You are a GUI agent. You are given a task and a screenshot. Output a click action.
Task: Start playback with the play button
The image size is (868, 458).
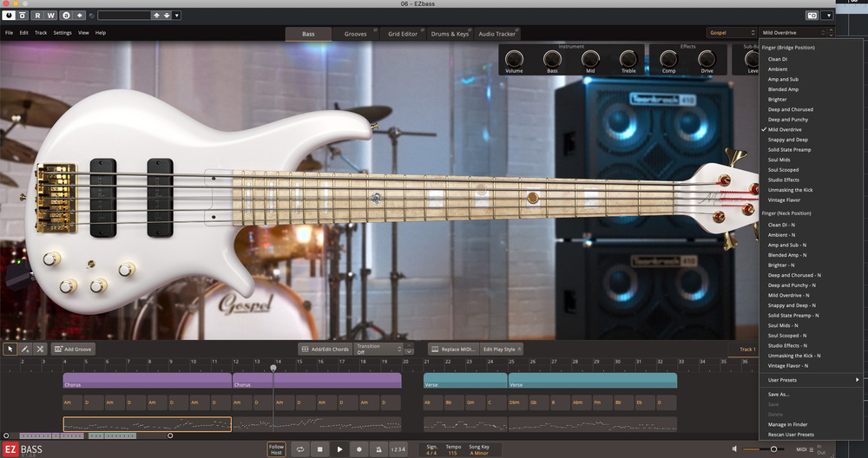pyautogui.click(x=339, y=449)
